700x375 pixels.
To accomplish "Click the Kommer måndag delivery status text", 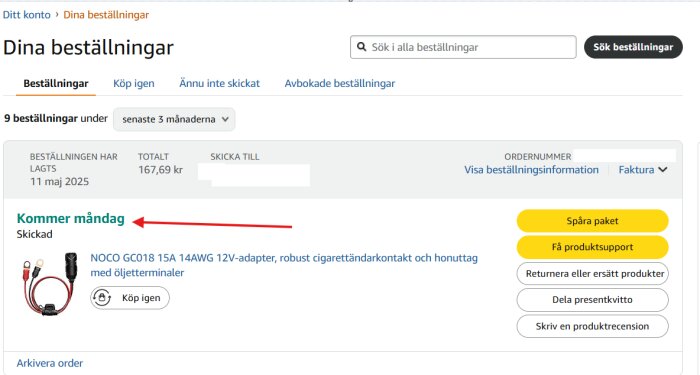I will click(71, 219).
